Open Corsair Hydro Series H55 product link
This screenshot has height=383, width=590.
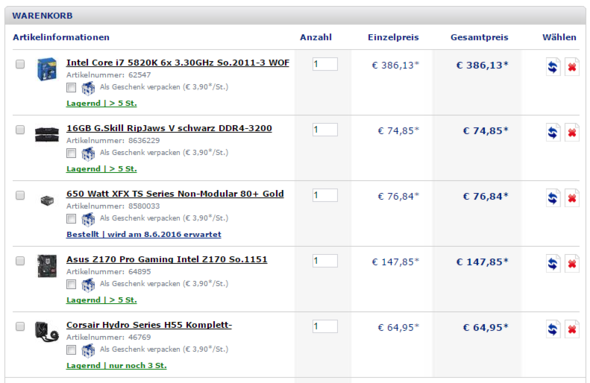pos(149,325)
